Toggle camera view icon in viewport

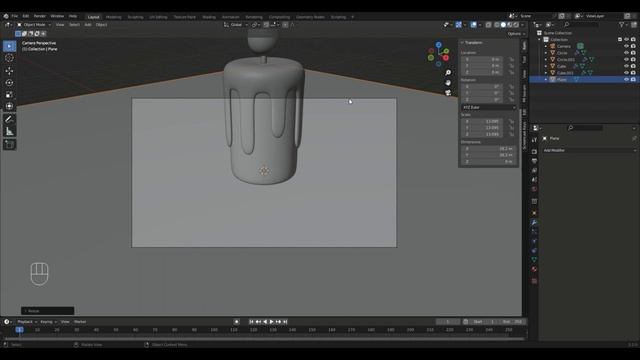(x=448, y=93)
